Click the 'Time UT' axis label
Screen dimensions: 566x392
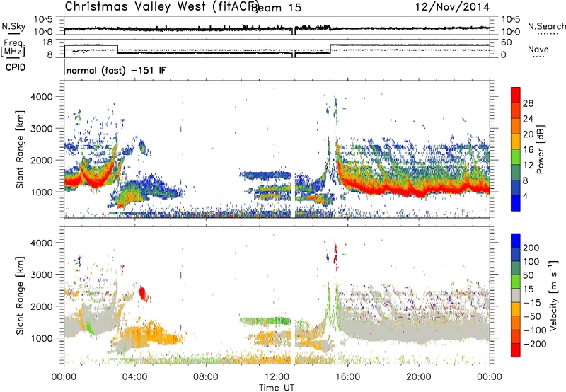(277, 387)
